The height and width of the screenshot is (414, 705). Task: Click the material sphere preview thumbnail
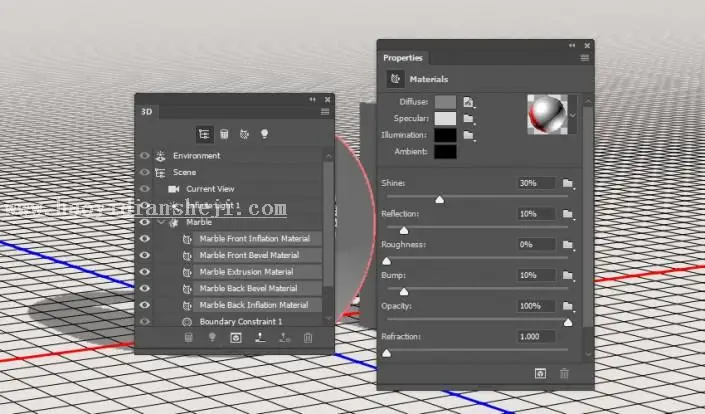tap(547, 115)
